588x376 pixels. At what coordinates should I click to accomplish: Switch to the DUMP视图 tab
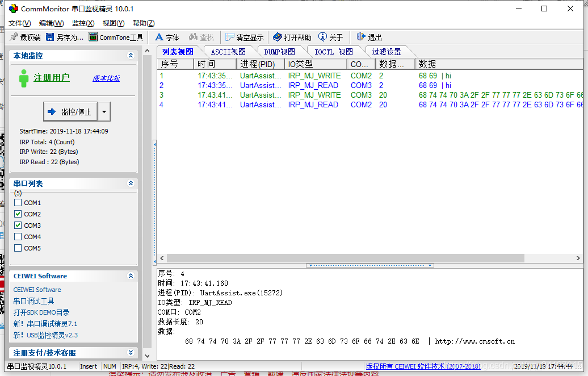coord(279,52)
